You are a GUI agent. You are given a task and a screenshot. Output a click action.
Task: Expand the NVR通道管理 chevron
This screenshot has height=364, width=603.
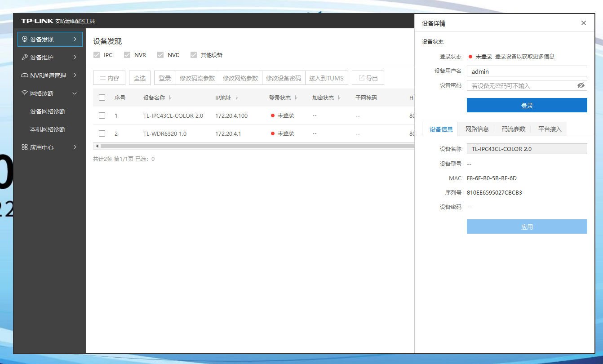[x=75, y=75]
